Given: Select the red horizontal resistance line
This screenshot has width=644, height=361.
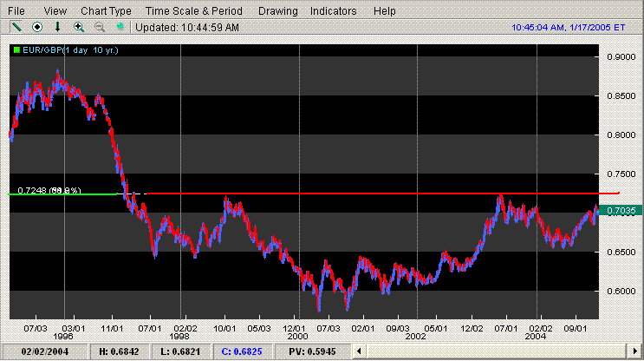Looking at the screenshot, I should pyautogui.click(x=383, y=194).
